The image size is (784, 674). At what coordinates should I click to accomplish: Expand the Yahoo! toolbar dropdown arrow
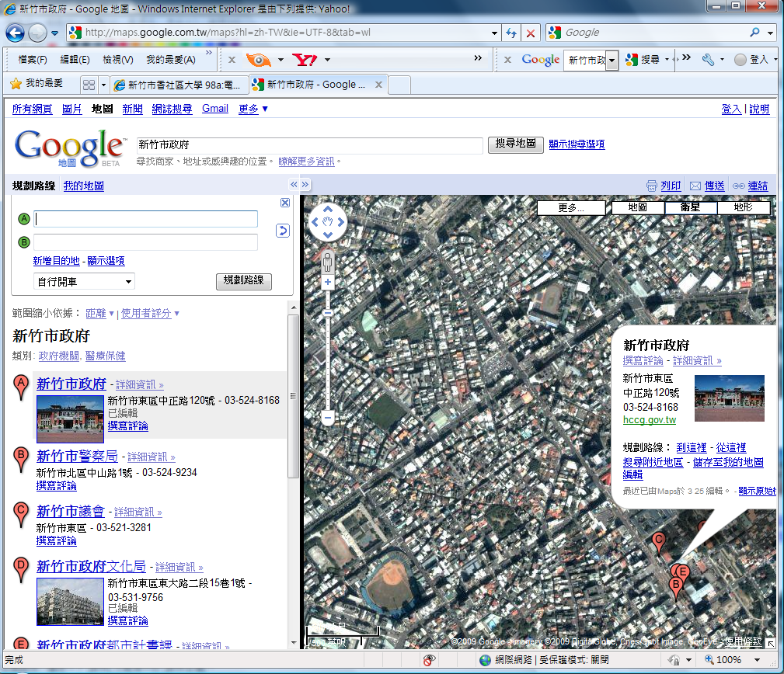tap(327, 60)
